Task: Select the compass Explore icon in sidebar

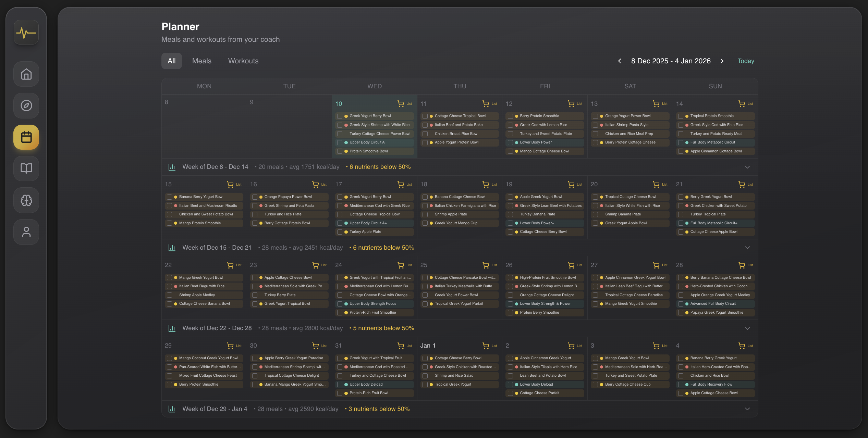Action: point(26,105)
